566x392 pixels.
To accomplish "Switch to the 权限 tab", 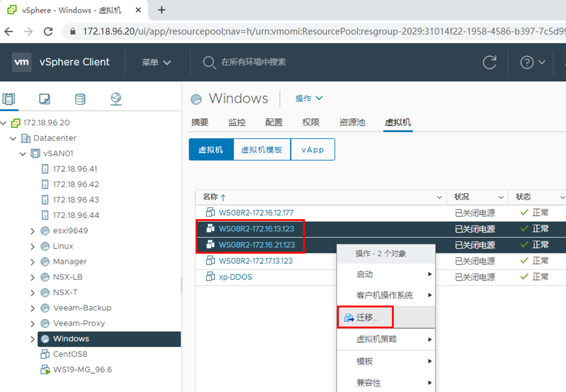I will point(311,122).
